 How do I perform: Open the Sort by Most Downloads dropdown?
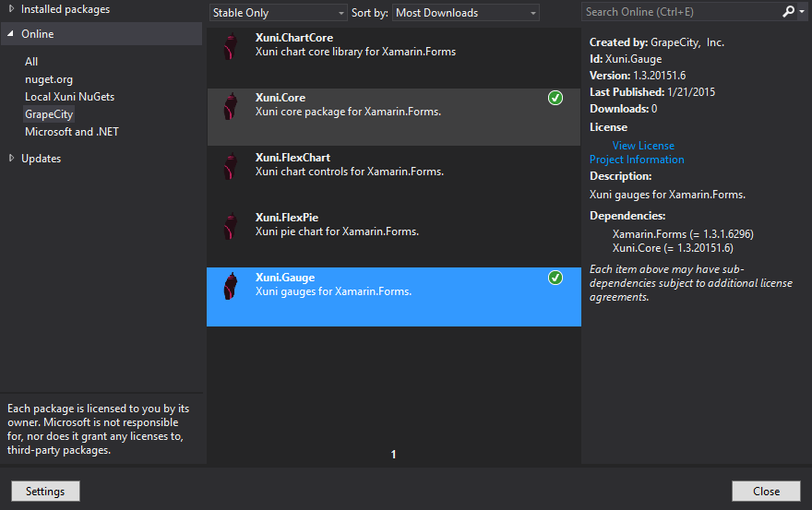click(x=466, y=13)
